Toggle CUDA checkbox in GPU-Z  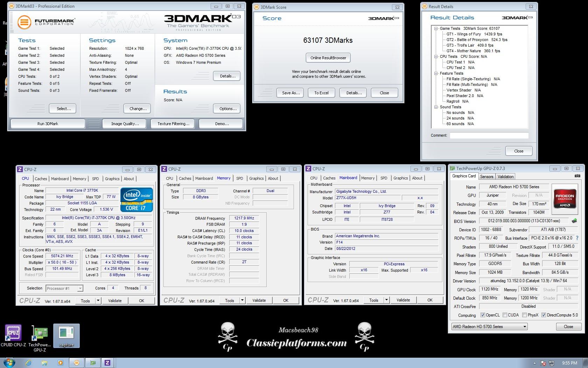click(505, 315)
